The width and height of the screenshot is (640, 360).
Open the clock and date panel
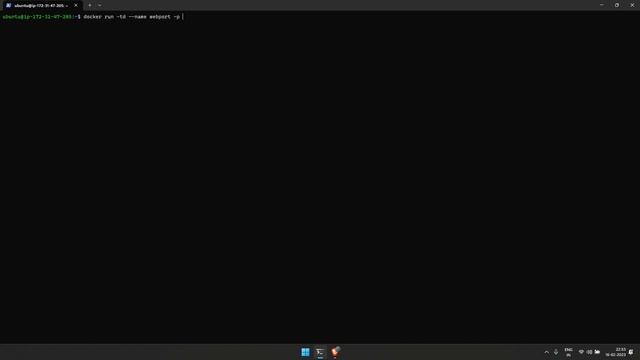[x=616, y=352]
